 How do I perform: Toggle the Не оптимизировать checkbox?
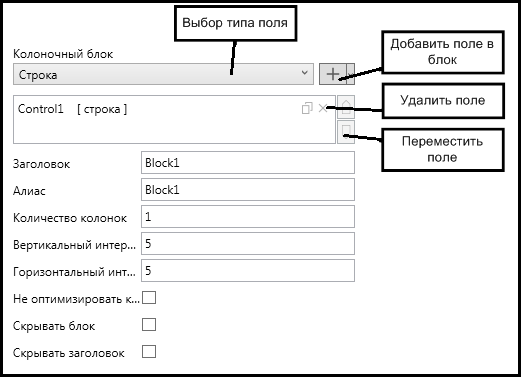pyautogui.click(x=149, y=298)
